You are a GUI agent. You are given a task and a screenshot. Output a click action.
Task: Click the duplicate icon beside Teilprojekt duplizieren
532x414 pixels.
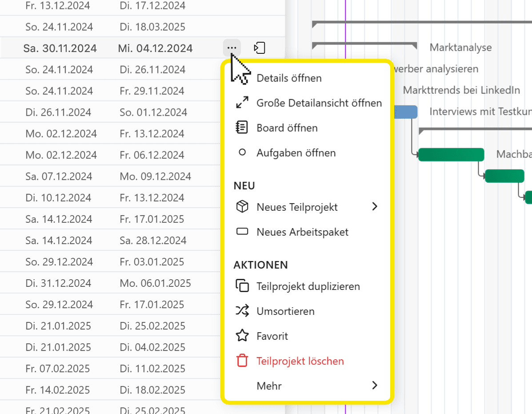[x=242, y=286]
